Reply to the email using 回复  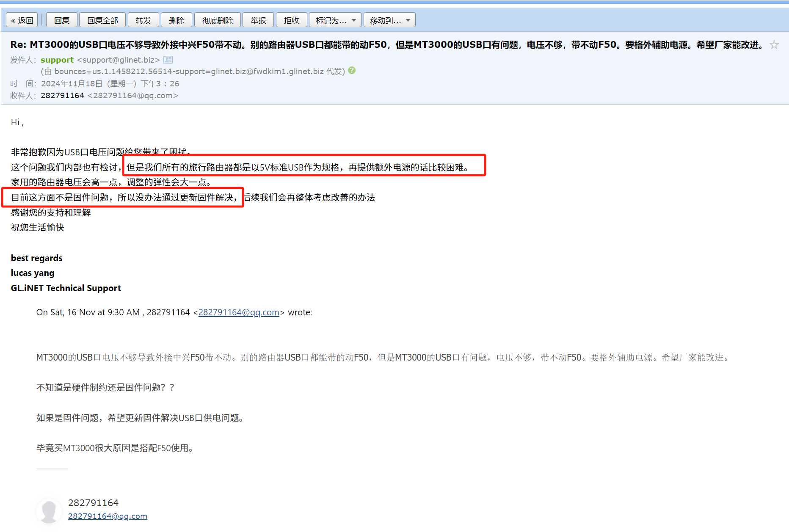click(x=61, y=19)
